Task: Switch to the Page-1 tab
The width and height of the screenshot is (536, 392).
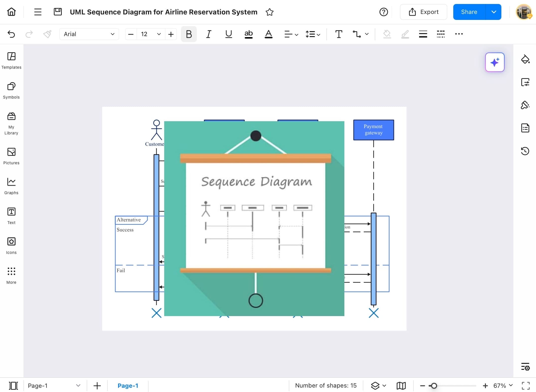Action: (128, 386)
